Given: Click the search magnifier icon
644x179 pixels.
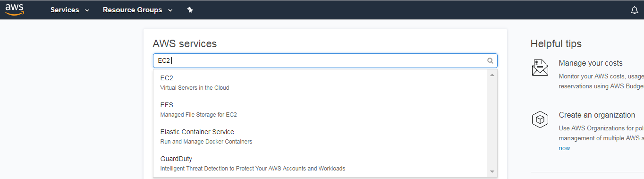Looking at the screenshot, I should [490, 60].
